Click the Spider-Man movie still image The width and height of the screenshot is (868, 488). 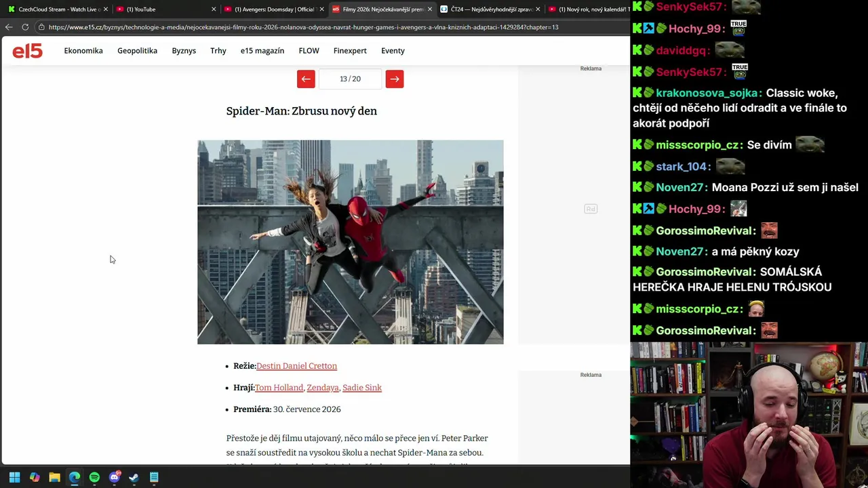351,242
